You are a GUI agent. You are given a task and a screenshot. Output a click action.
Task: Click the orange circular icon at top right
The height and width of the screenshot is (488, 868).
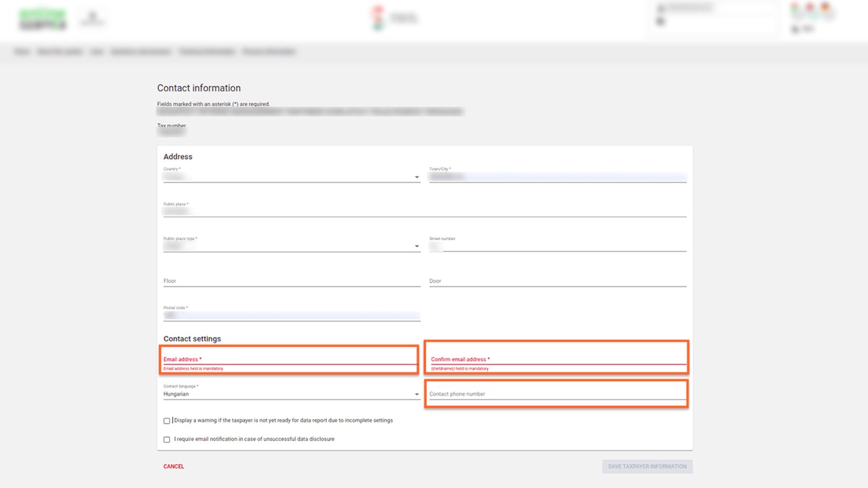826,8
